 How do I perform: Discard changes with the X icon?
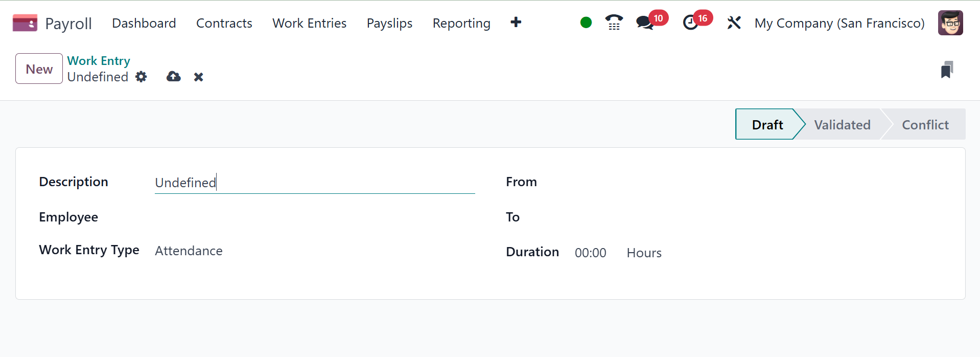[199, 77]
